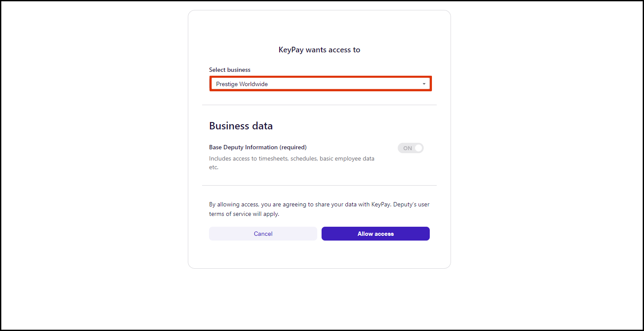Click the terms of service will apply line

[x=244, y=214]
